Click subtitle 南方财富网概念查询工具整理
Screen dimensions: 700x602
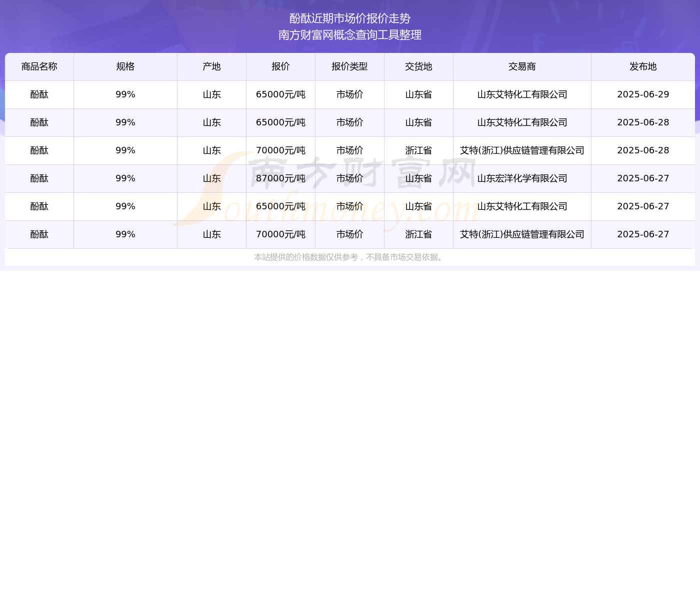point(350,35)
